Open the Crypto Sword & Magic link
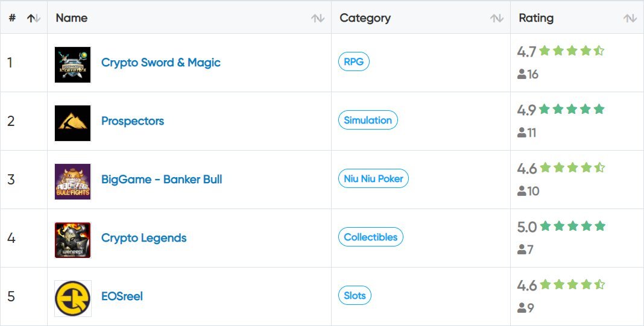The image size is (644, 326). [160, 63]
